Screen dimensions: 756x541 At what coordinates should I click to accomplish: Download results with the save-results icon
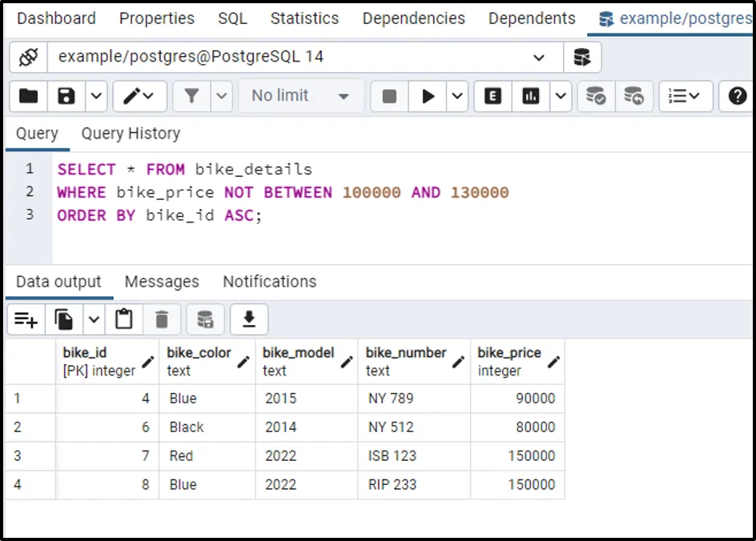[249, 320]
